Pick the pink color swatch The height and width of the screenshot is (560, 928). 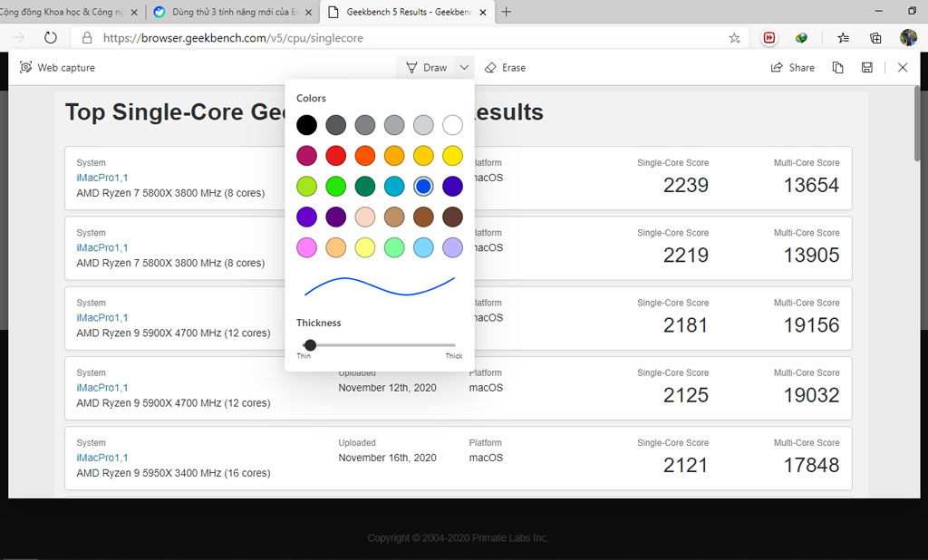click(x=306, y=247)
